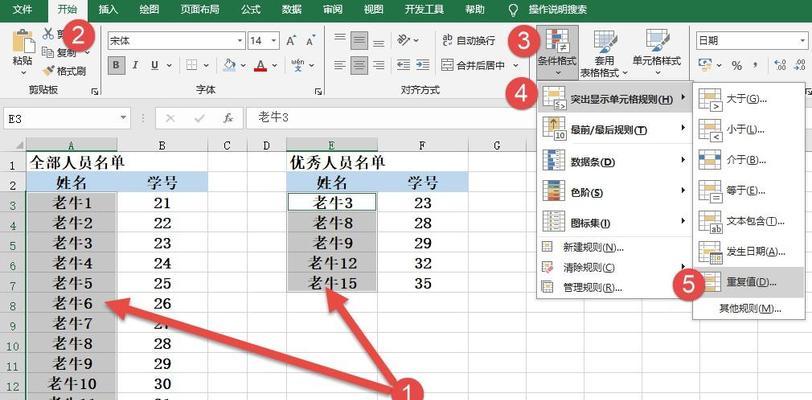Click the phonetic guide (wén) icon

298,65
